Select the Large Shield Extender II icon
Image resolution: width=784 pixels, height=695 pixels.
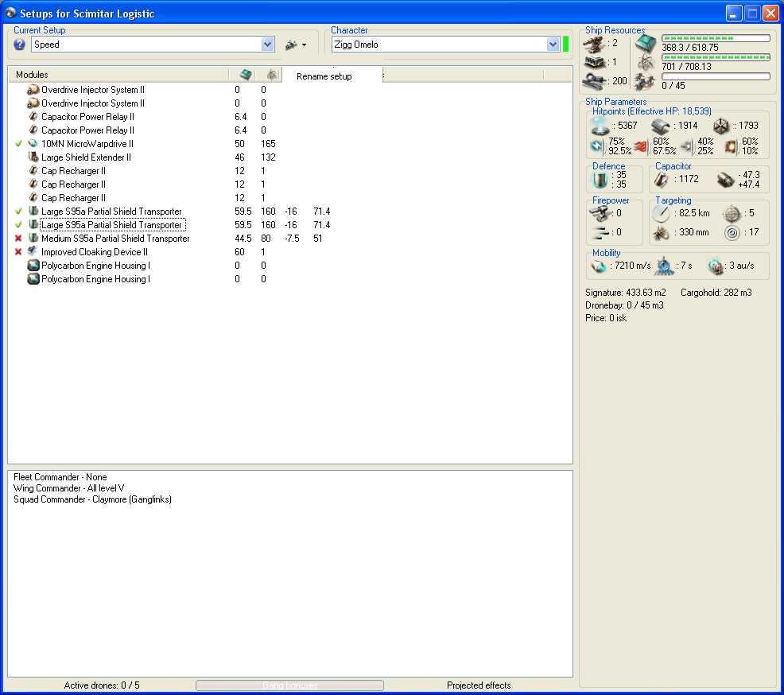click(33, 157)
